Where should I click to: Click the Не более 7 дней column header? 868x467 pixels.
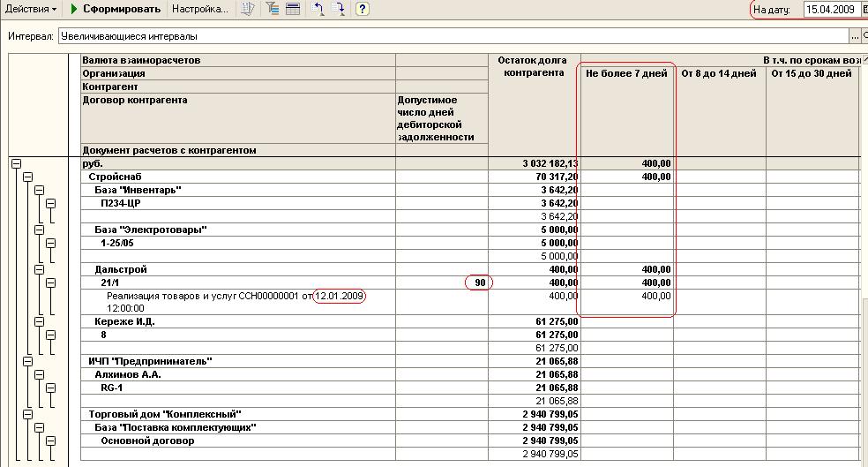626,111
